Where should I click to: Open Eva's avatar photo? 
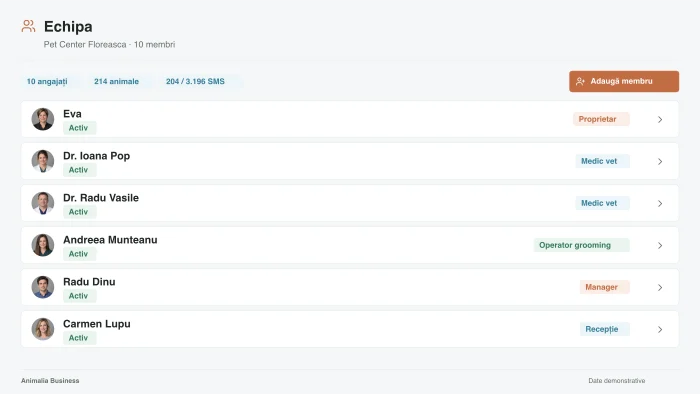pos(43,119)
